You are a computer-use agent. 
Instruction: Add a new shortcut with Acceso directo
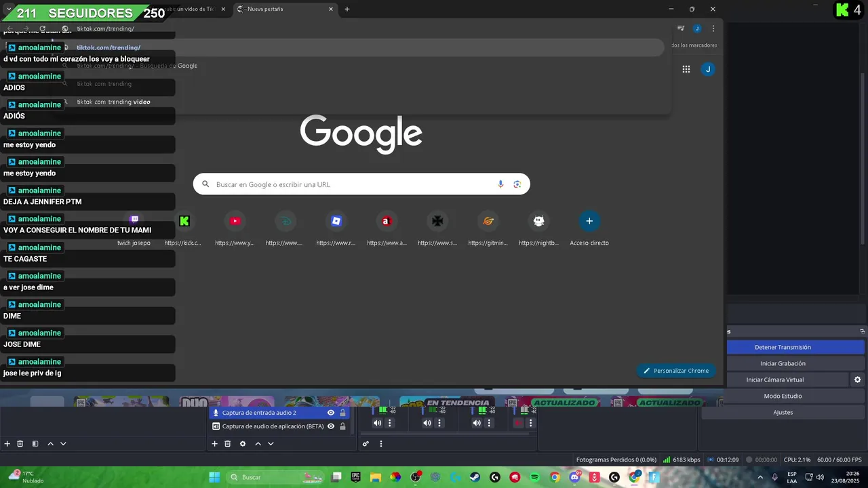click(x=589, y=228)
